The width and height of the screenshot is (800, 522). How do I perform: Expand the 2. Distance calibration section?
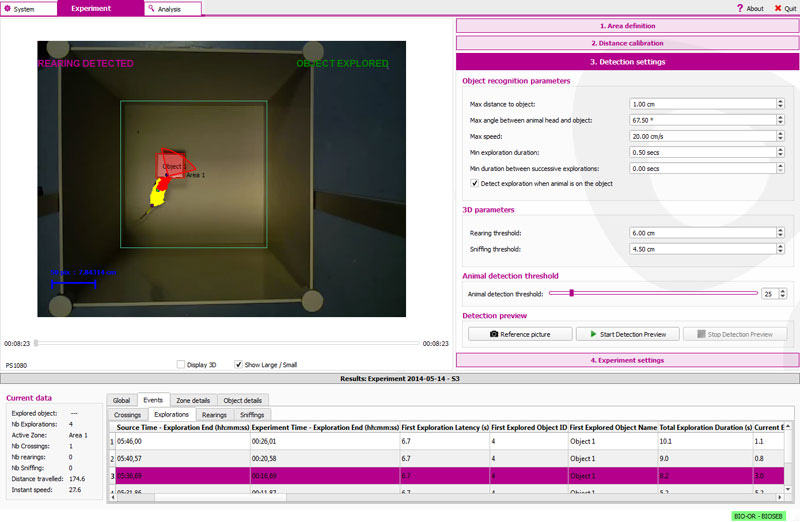pyautogui.click(x=627, y=43)
